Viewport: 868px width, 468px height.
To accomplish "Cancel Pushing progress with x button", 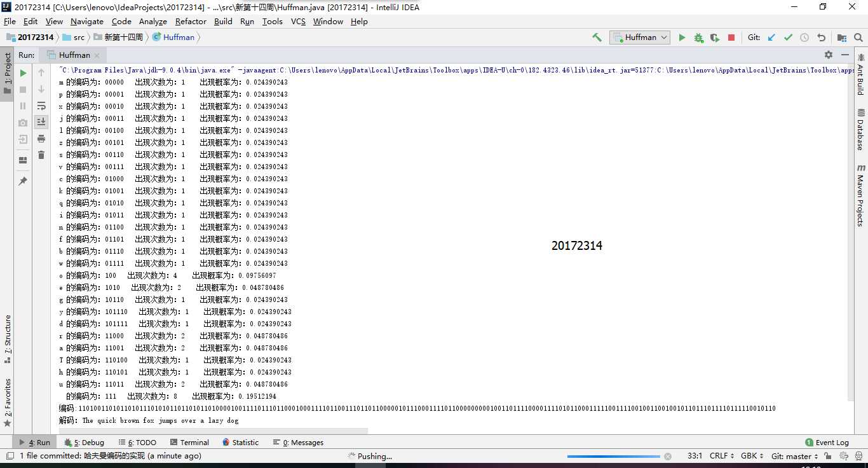I will (x=668, y=456).
